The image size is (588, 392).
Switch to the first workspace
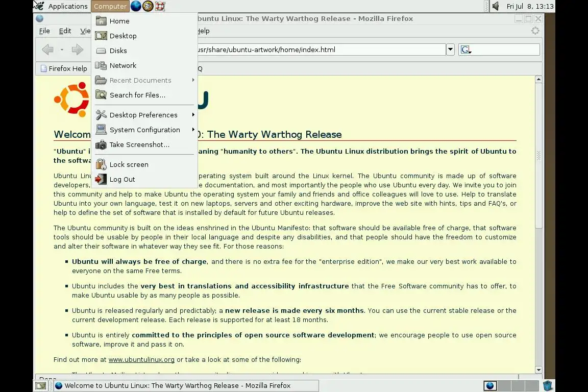[x=490, y=386]
